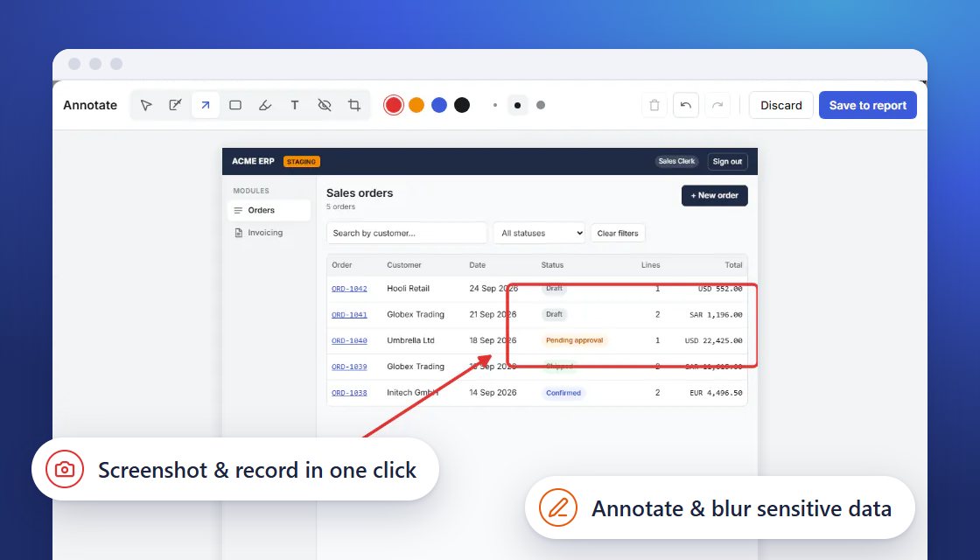Choose the medium stroke size dot
This screenshot has height=560, width=980.
pyautogui.click(x=517, y=105)
